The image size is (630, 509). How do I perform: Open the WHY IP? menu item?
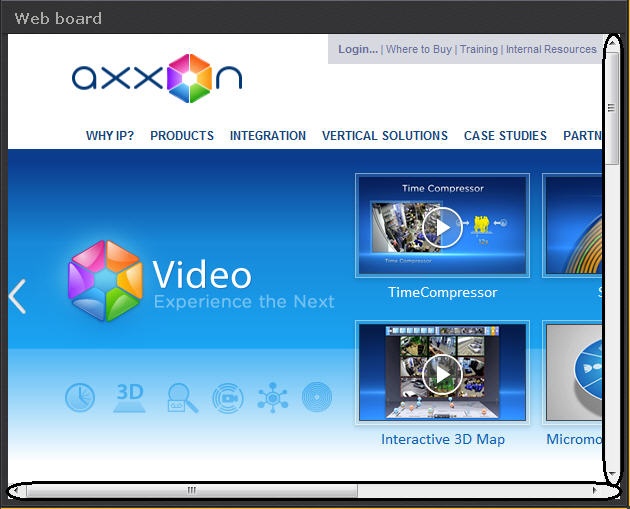click(110, 136)
